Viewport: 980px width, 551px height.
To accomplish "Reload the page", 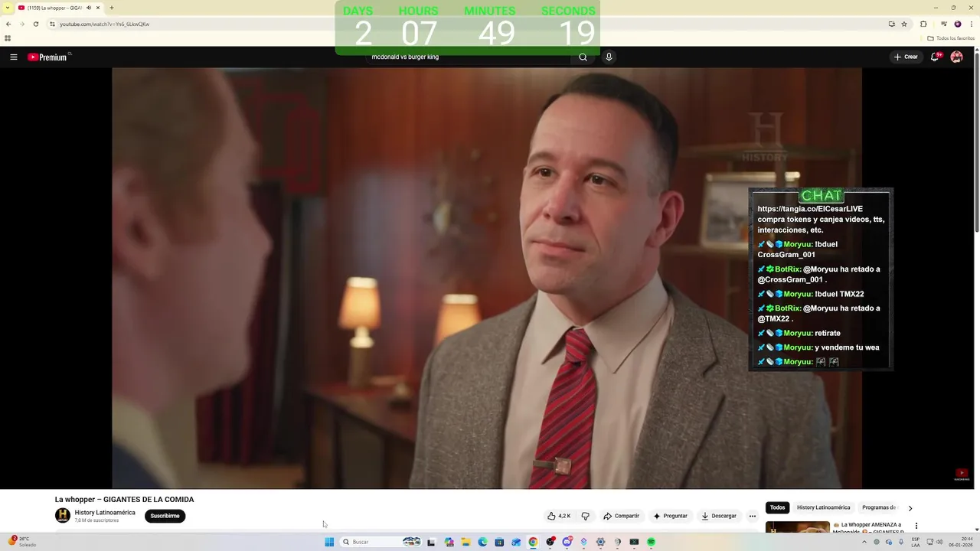I will click(35, 24).
